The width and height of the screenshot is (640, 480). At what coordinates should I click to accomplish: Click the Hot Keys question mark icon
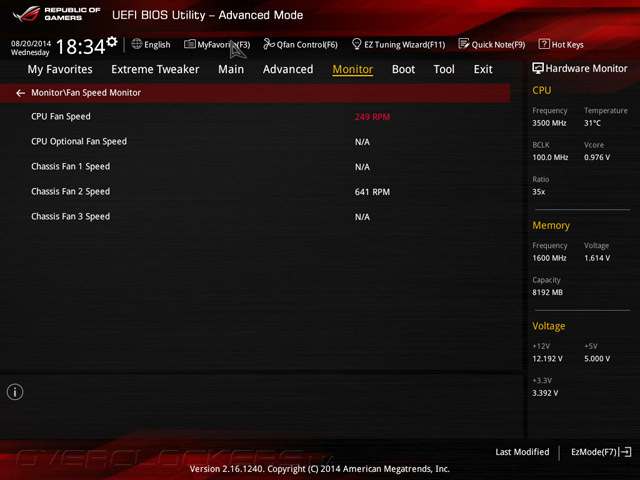coord(544,44)
